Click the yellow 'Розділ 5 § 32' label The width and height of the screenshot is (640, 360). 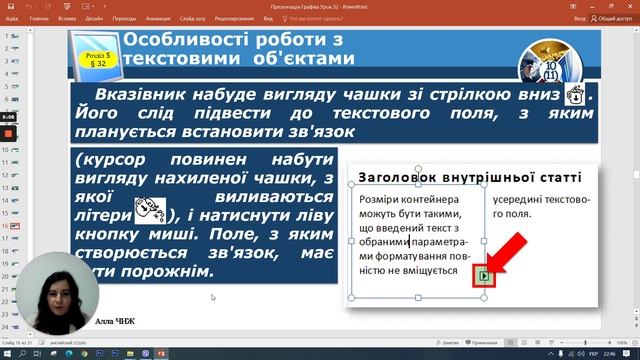[98, 60]
